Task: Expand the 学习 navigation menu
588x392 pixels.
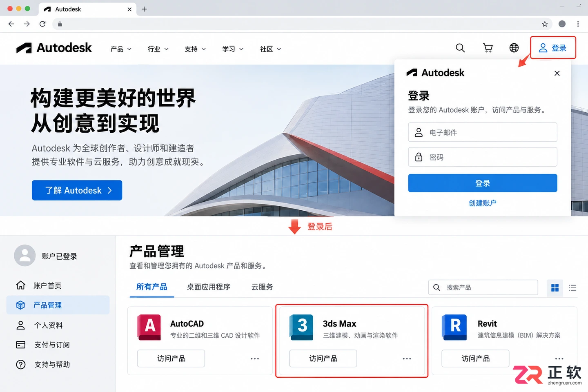Action: [233, 49]
